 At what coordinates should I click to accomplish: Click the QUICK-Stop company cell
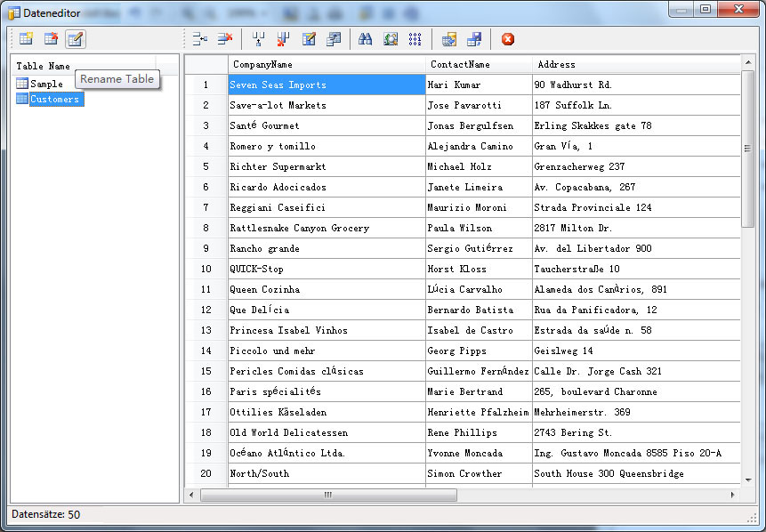(x=327, y=270)
